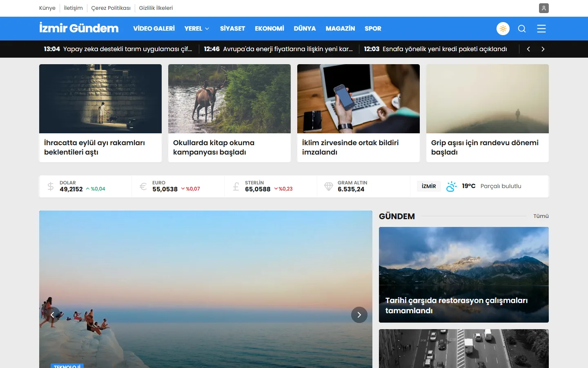Screen dimensions: 588x368
Task: Open the Künye link
Action: click(x=47, y=8)
